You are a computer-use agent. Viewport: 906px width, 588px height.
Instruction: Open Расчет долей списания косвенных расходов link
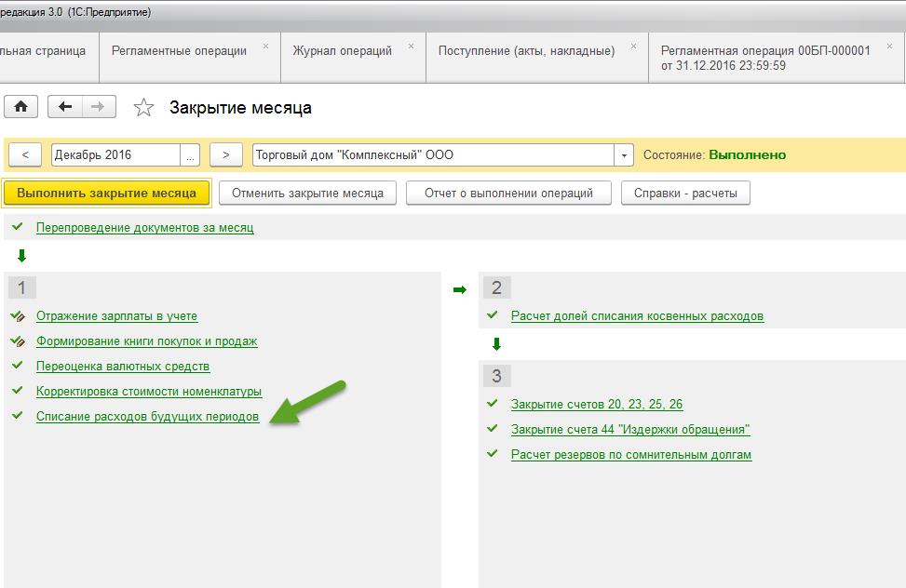(637, 316)
